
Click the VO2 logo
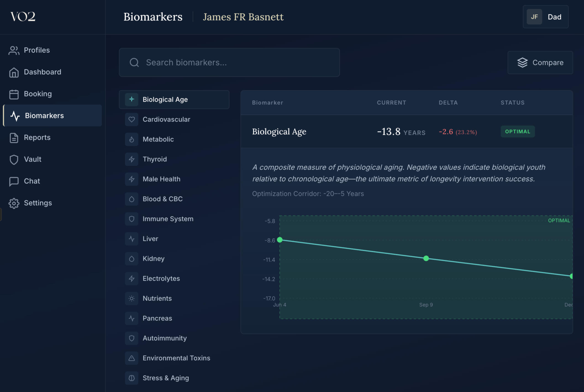tap(23, 17)
